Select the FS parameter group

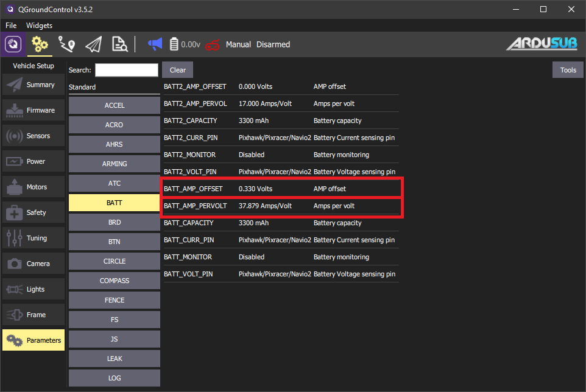(x=115, y=320)
